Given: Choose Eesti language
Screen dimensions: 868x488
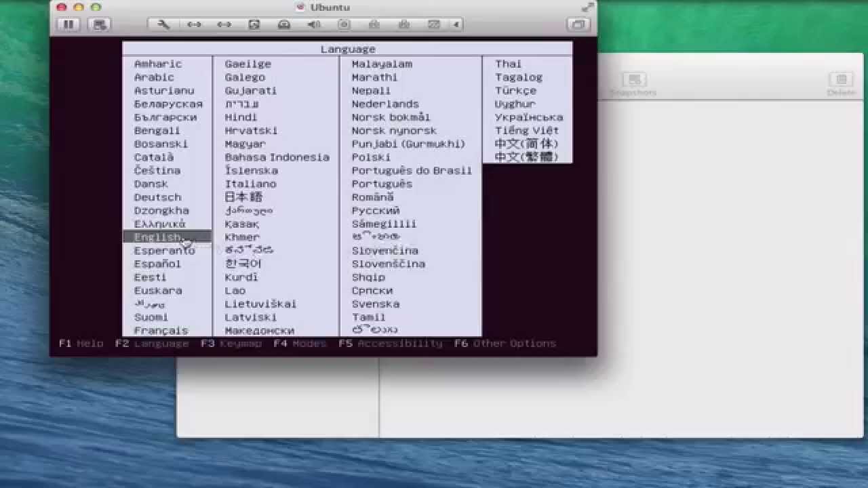Looking at the screenshot, I should click(x=150, y=277).
